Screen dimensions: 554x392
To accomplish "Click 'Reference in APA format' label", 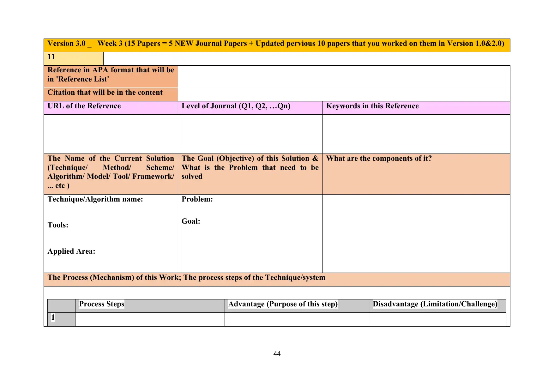I will (111, 75).
